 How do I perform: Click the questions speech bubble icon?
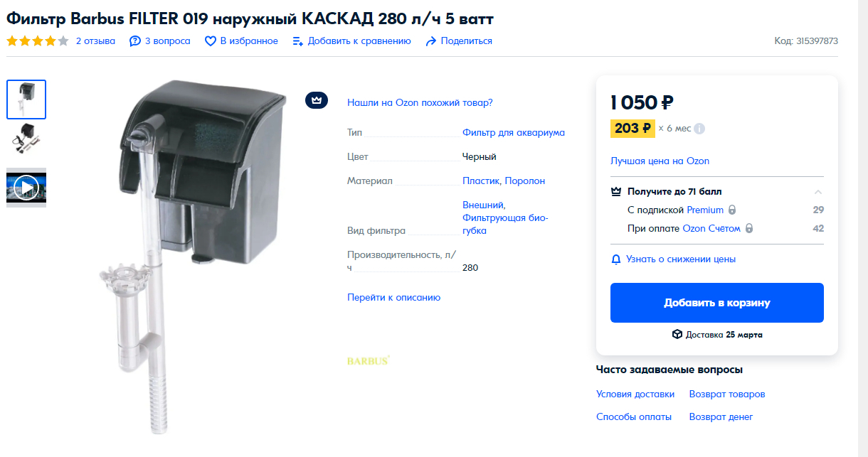pyautogui.click(x=135, y=41)
